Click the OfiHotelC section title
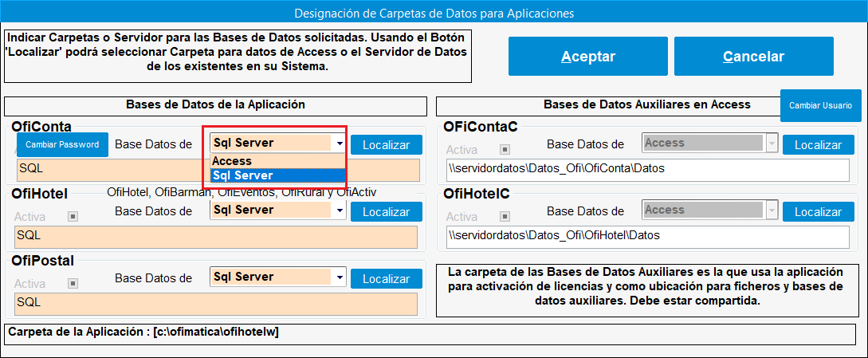Viewport: 868px width, 358px height. (x=477, y=194)
